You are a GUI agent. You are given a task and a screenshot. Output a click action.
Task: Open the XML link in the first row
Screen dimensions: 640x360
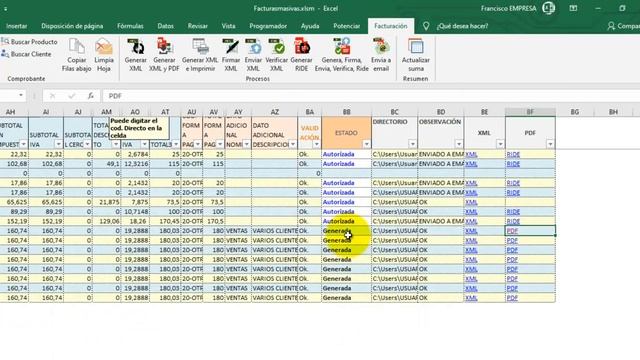471,154
